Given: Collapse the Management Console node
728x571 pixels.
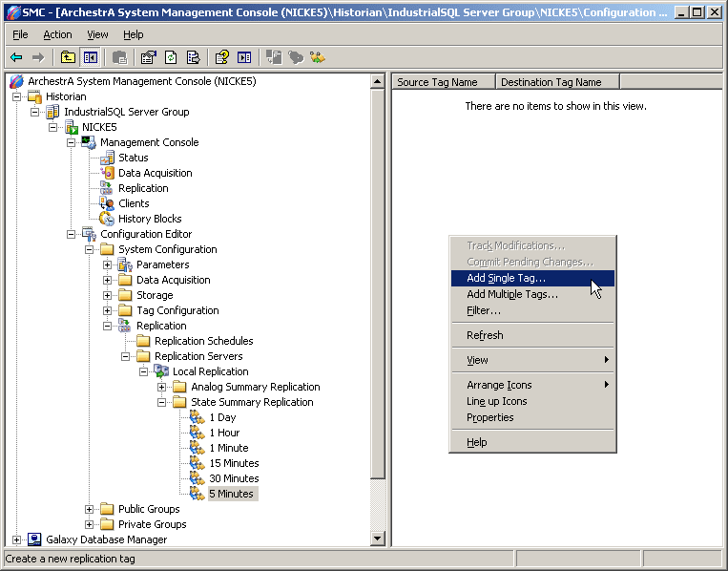Looking at the screenshot, I should pyautogui.click(x=71, y=142).
